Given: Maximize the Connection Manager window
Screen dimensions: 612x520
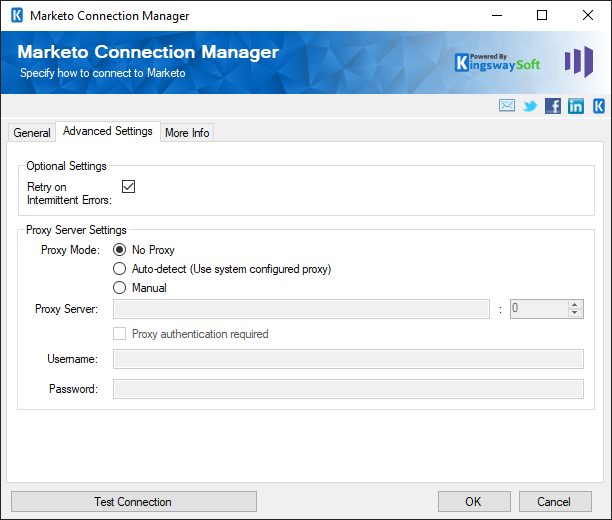Looking at the screenshot, I should pyautogui.click(x=542, y=16).
